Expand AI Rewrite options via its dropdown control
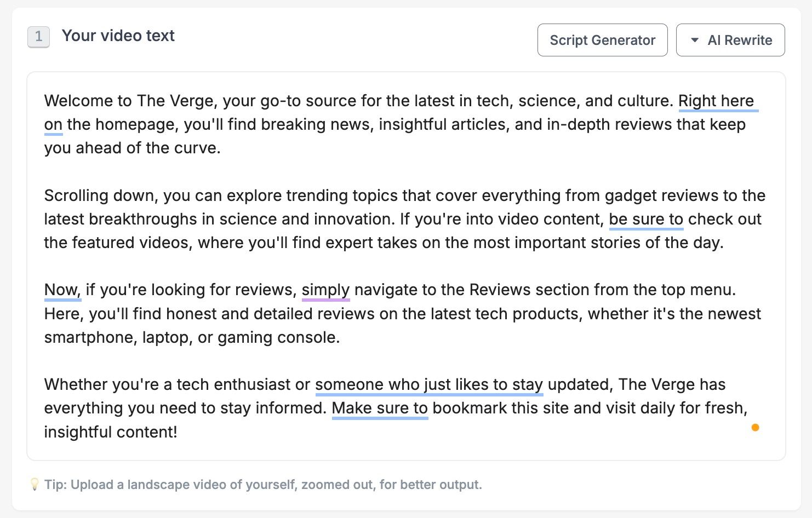 pos(695,39)
